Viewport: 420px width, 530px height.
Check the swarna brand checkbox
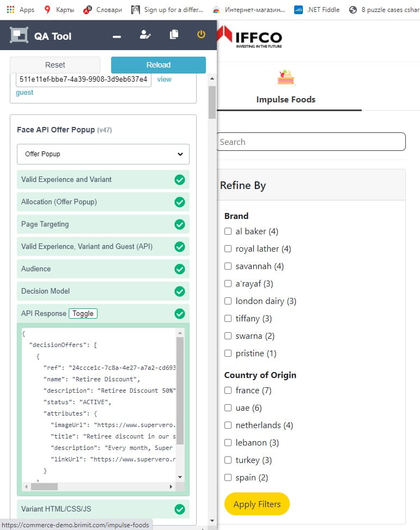(228, 336)
